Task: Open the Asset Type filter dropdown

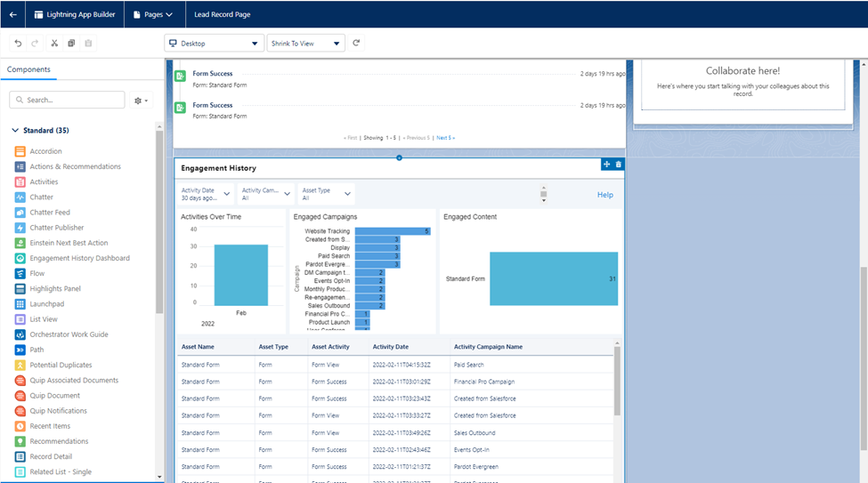Action: click(326, 194)
